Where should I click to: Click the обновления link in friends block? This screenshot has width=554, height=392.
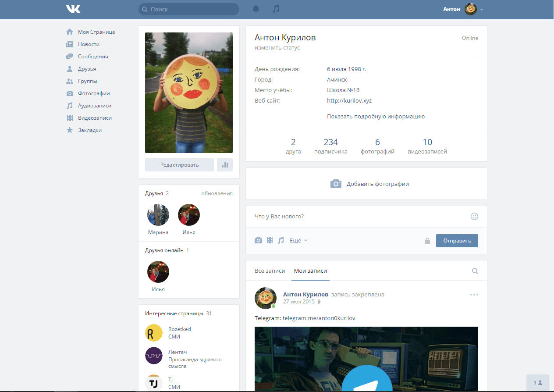pos(217,193)
